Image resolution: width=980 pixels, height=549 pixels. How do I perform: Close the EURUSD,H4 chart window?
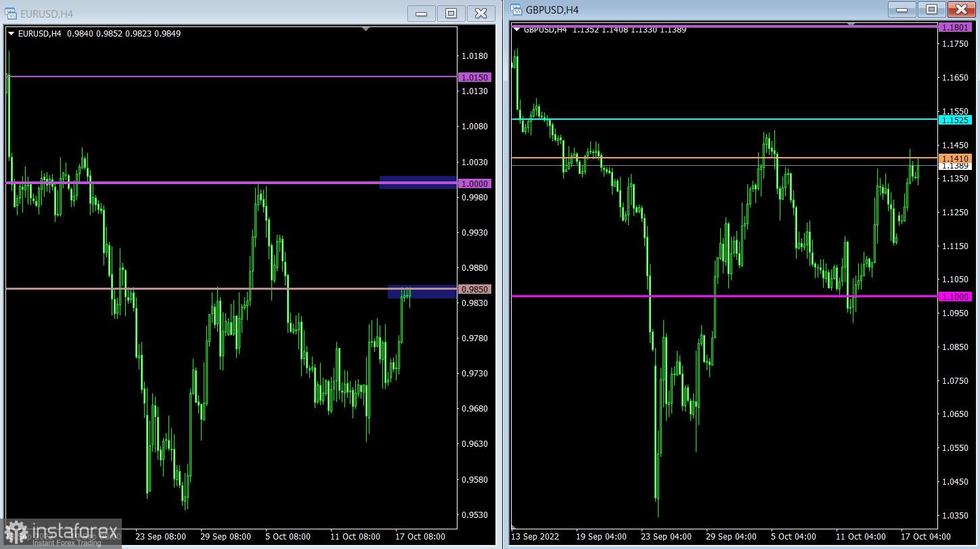tap(481, 14)
